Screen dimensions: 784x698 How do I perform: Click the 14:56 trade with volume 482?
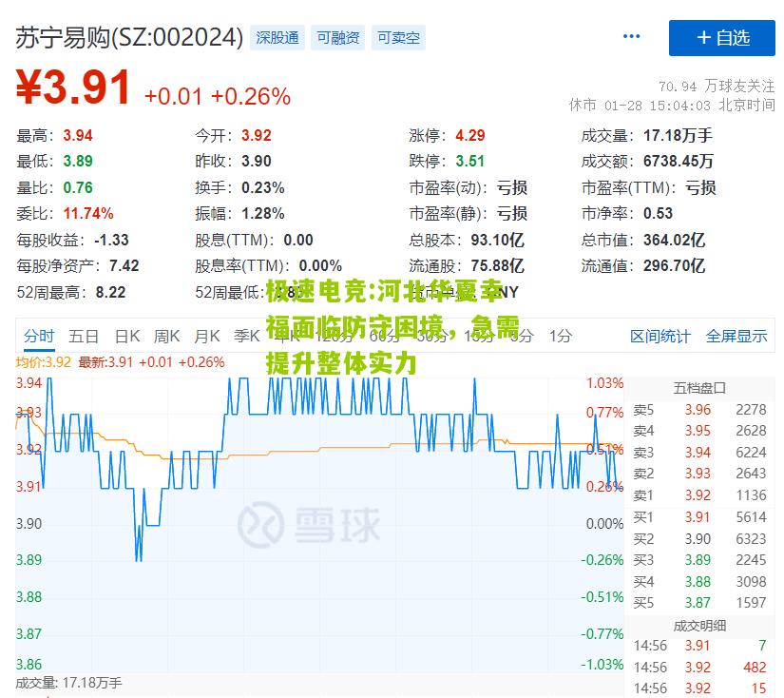(x=699, y=668)
